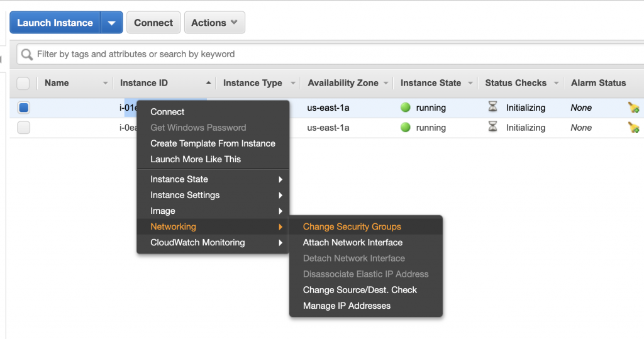This screenshot has width=644, height=339.
Task: Click the alarm icon in the second instance row
Action: coord(633,128)
